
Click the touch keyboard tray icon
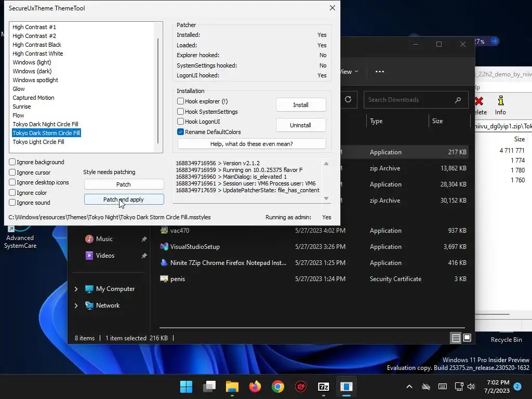tap(443, 387)
